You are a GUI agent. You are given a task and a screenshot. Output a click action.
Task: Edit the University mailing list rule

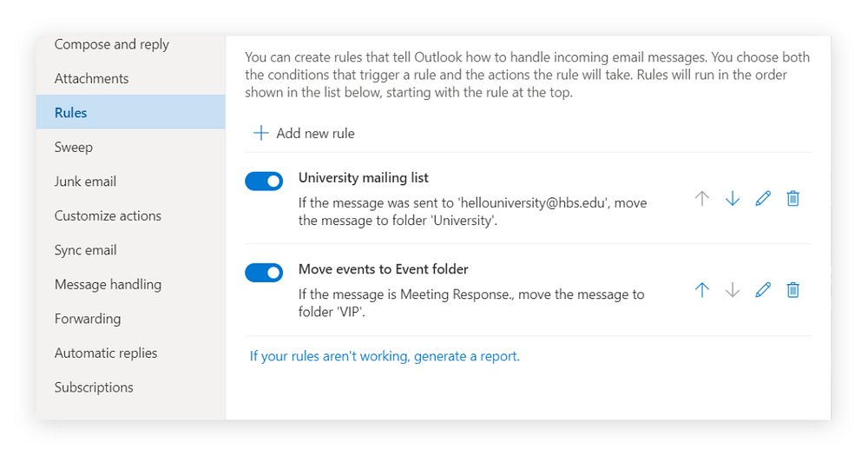(x=763, y=198)
